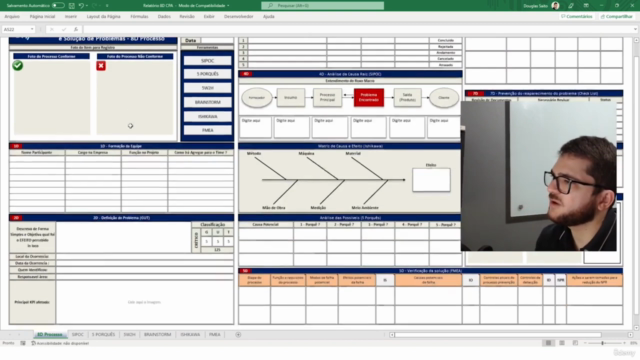The height and width of the screenshot is (360, 640).
Task: Open the Exibir ribbon tab
Action: click(x=209, y=17)
